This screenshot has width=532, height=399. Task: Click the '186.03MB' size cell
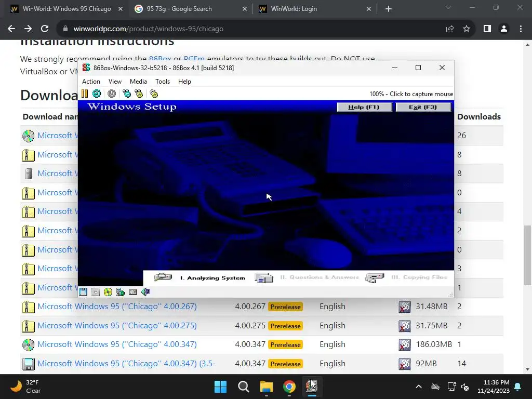point(434,344)
